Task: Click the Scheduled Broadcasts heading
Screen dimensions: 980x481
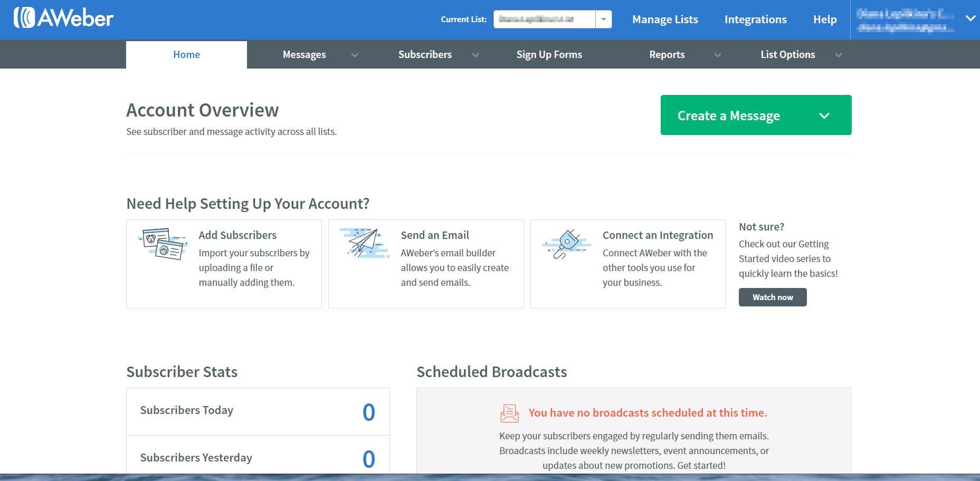Action: pyautogui.click(x=492, y=372)
